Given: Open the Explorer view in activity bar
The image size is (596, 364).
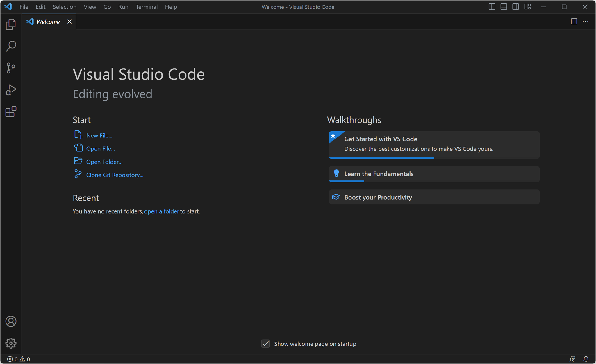Looking at the screenshot, I should [11, 24].
